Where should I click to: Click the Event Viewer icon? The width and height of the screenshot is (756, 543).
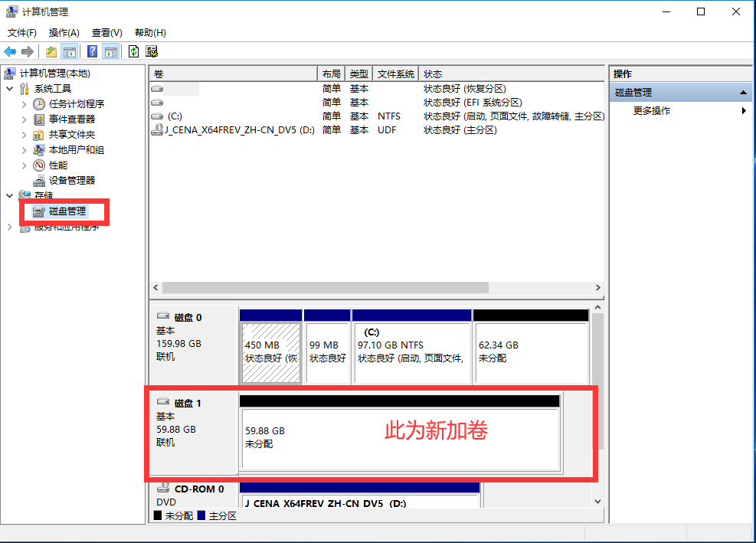(x=39, y=119)
